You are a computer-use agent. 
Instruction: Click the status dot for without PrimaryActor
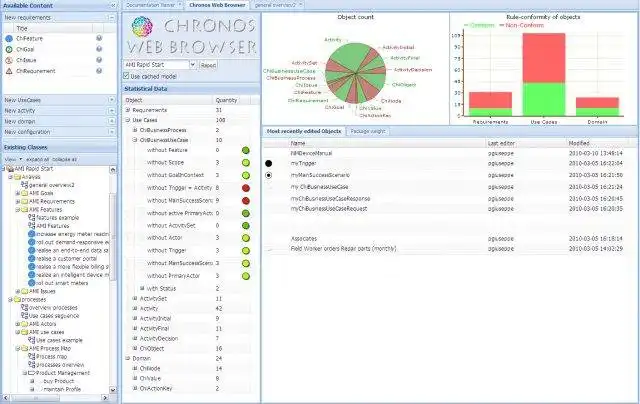246,276
